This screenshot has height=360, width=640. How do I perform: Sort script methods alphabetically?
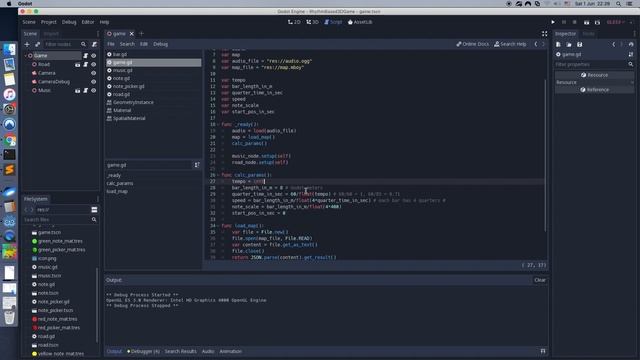tap(197, 165)
